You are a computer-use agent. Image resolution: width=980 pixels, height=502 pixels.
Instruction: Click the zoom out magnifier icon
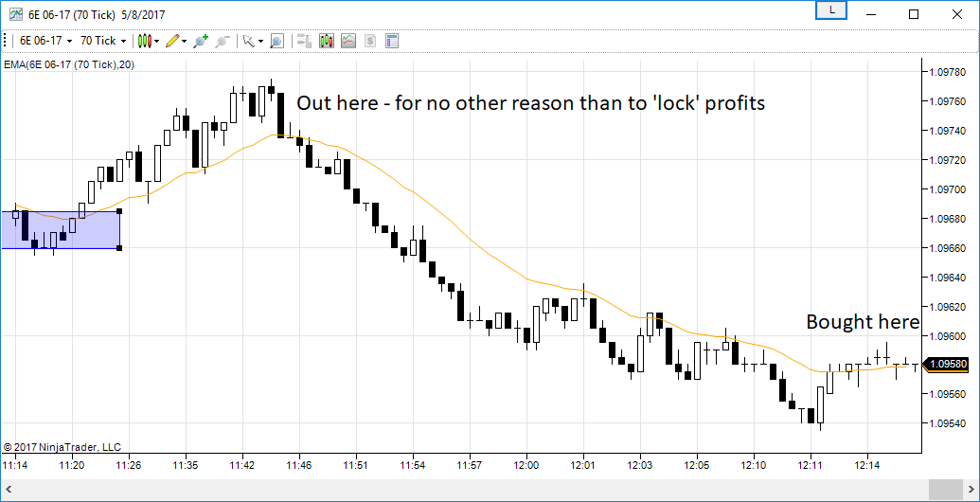coord(222,42)
